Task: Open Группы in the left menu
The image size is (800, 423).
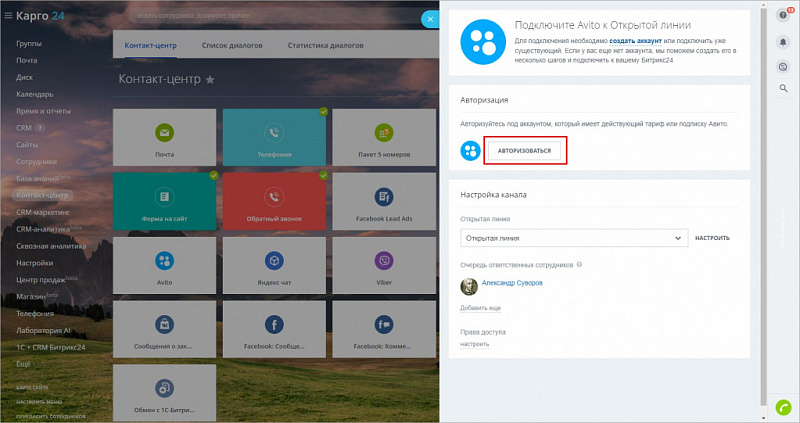Action: pyautogui.click(x=29, y=44)
